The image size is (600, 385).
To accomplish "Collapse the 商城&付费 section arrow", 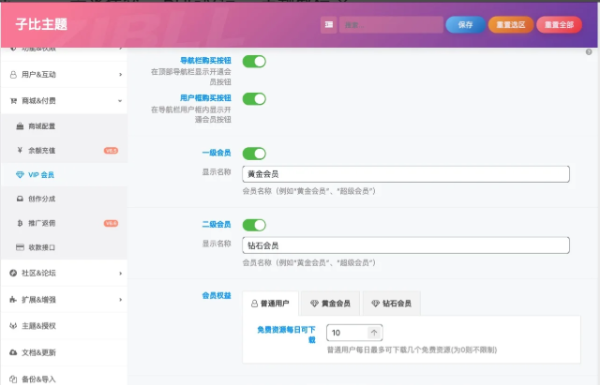I will tap(120, 101).
